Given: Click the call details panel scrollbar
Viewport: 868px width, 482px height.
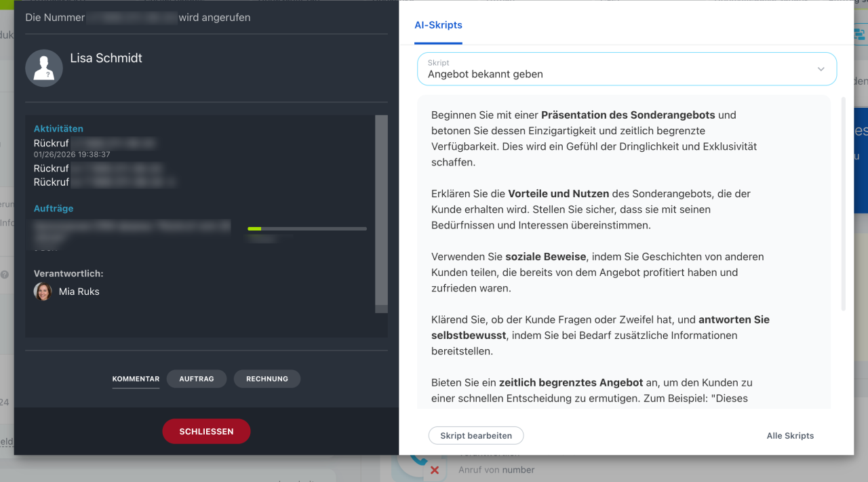Looking at the screenshot, I should 381,214.
